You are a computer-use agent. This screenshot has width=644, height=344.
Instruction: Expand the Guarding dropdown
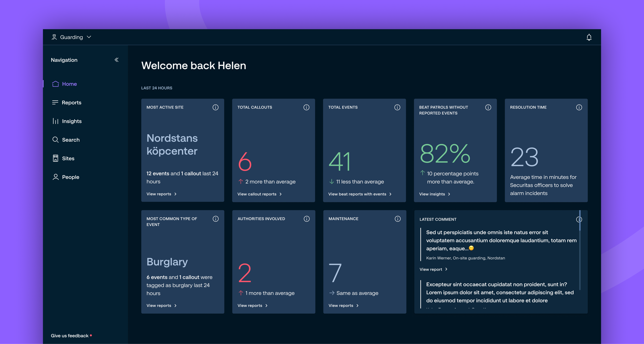click(x=71, y=37)
